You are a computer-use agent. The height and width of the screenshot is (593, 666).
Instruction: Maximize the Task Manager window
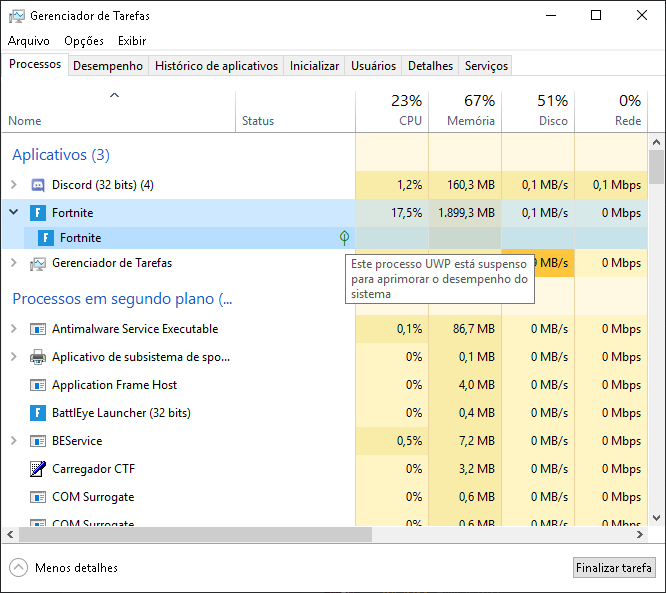pos(596,16)
